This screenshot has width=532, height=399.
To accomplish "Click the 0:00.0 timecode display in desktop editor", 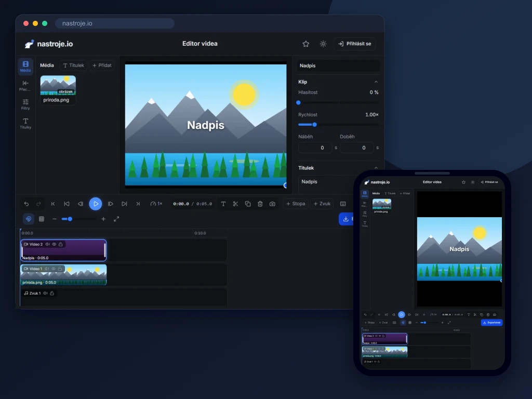I will tap(181, 204).
